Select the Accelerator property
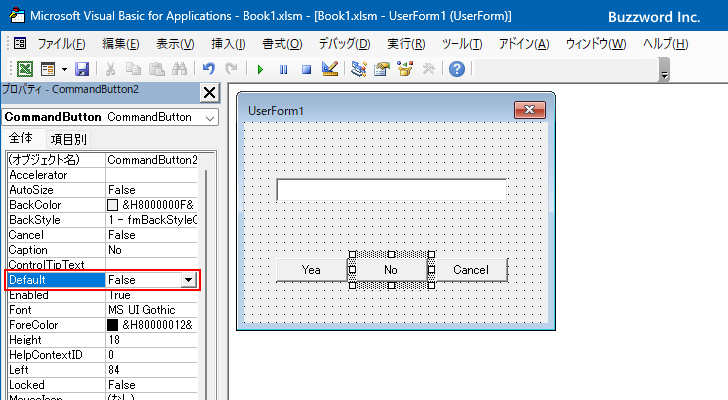This screenshot has width=728, height=400. pyautogui.click(x=102, y=175)
